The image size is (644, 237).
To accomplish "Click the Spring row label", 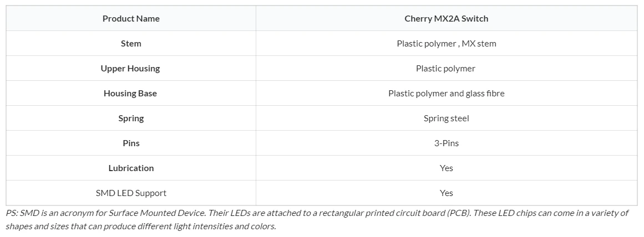I will [x=131, y=118].
